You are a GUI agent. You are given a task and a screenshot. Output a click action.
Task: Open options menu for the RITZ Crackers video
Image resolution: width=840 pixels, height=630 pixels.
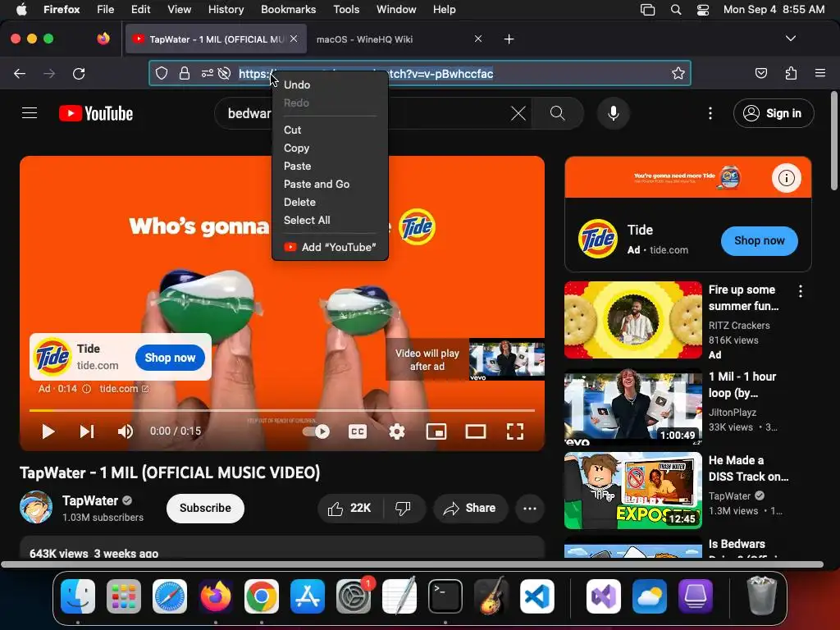pyautogui.click(x=801, y=291)
